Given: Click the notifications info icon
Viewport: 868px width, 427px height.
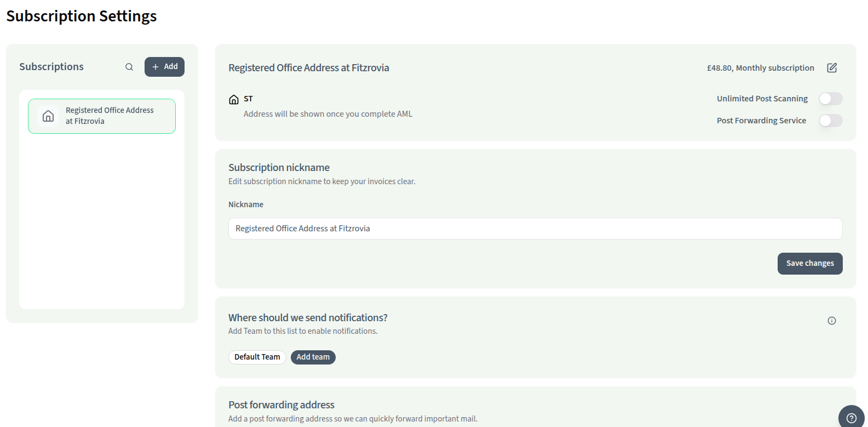Looking at the screenshot, I should [x=832, y=321].
